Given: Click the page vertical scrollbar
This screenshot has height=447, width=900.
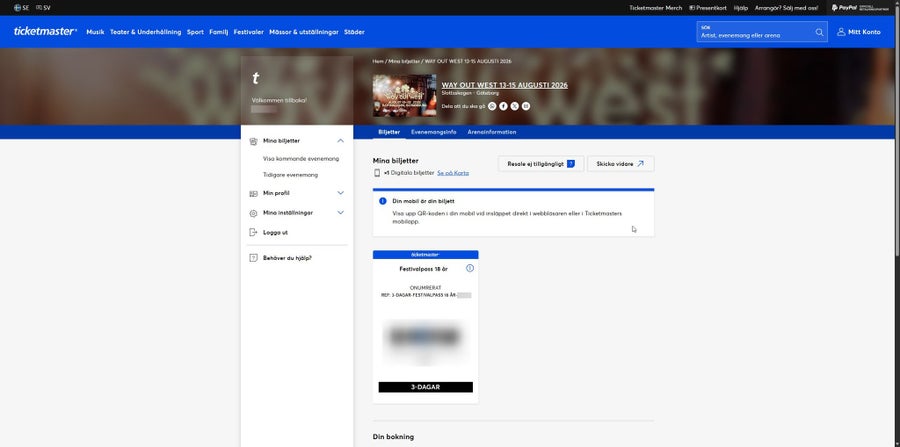Looking at the screenshot, I should [x=897, y=132].
